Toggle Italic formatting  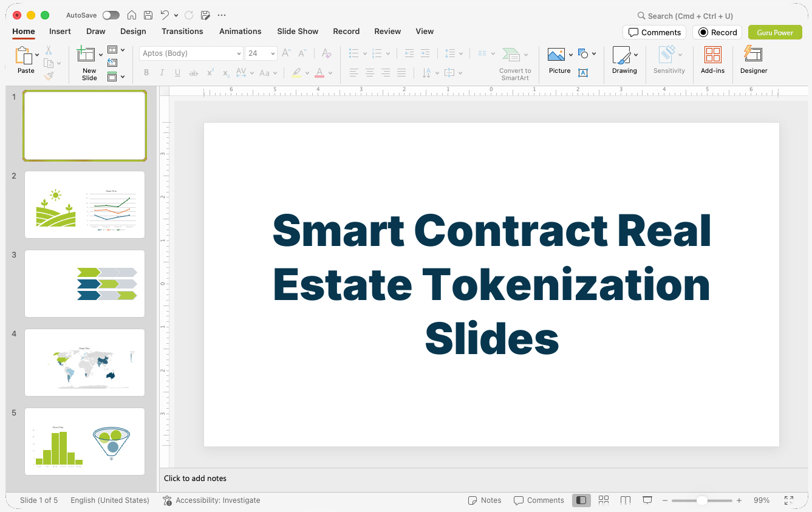(x=162, y=73)
